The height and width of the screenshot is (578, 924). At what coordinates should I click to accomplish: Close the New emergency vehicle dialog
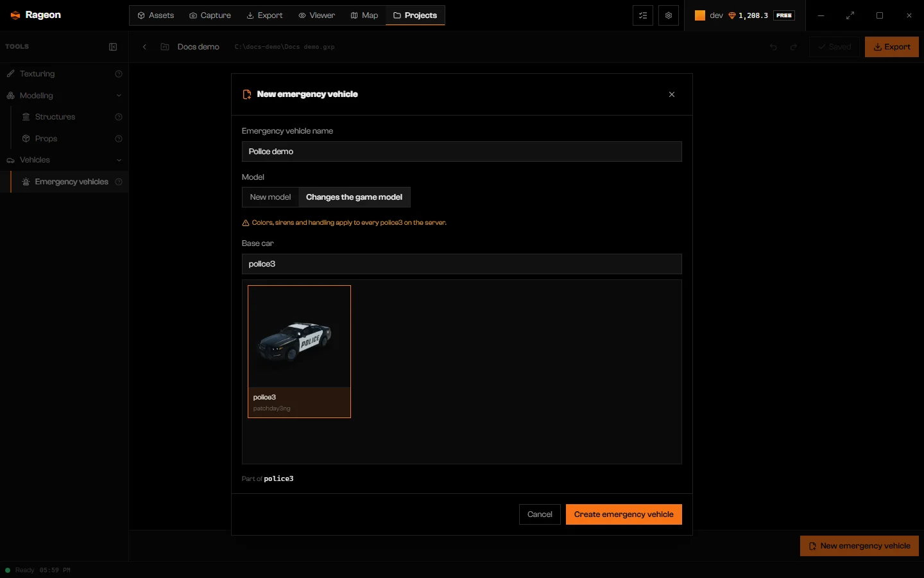672,94
